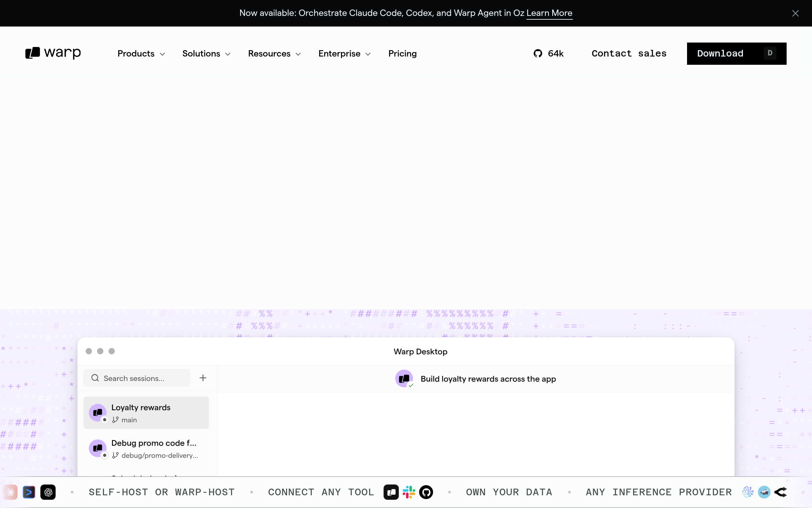Screen dimensions: 812x508
Task: Select the Debug promo code session
Action: (146, 448)
